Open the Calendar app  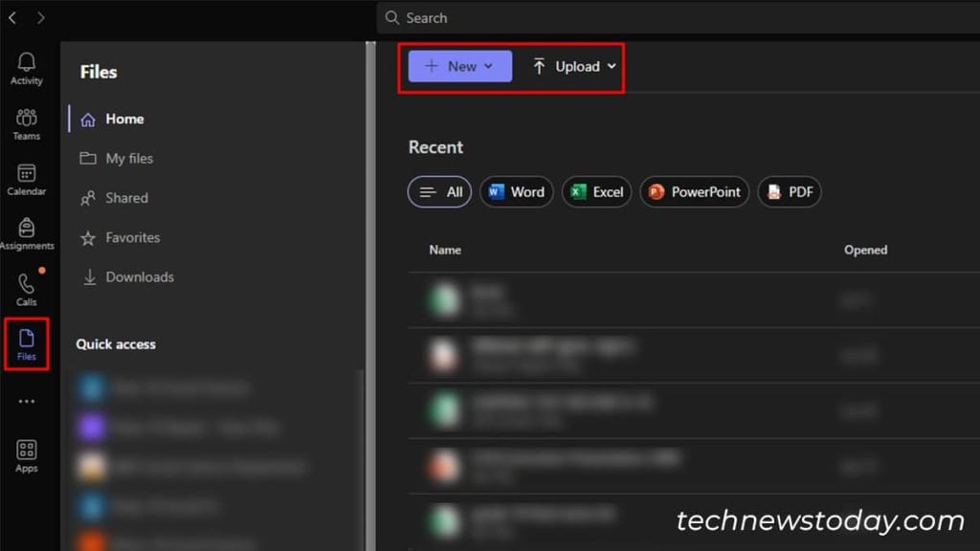pos(26,180)
